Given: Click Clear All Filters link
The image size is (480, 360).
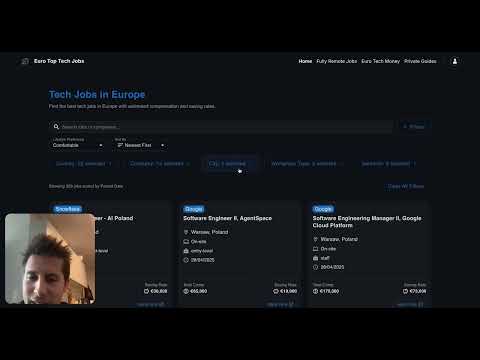Looking at the screenshot, I should [x=406, y=186].
